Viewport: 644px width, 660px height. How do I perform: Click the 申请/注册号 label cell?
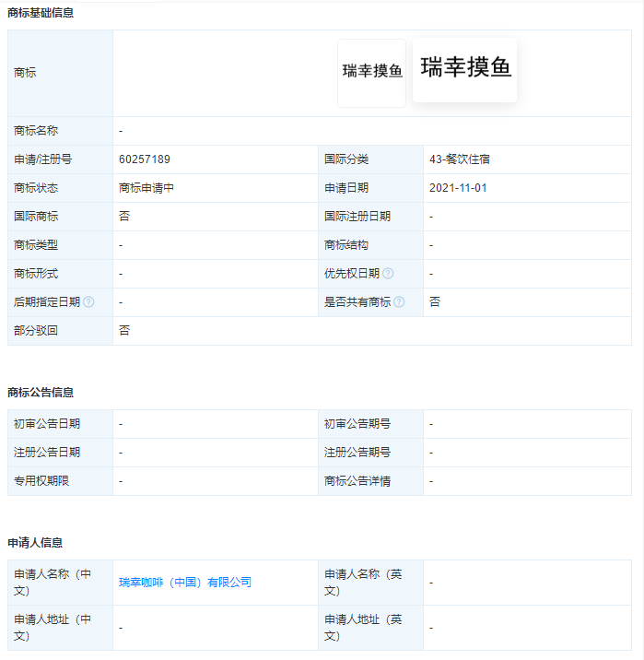[60, 159]
